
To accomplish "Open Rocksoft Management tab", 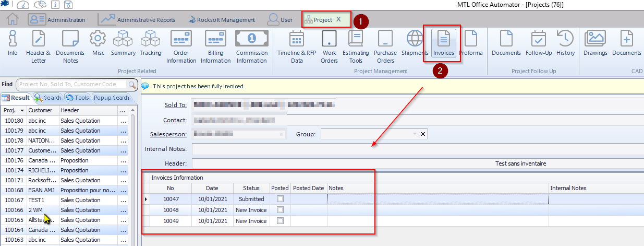I will click(x=222, y=20).
